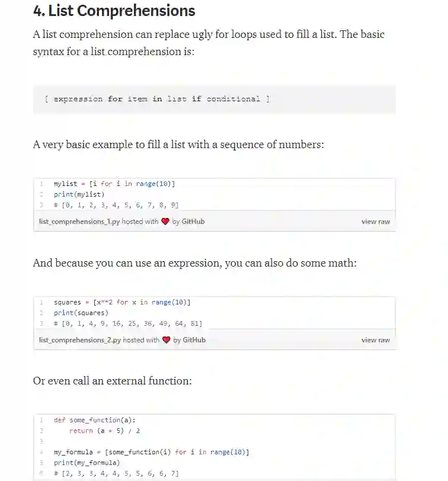Select line number 1 of the mylist gist

(x=41, y=184)
